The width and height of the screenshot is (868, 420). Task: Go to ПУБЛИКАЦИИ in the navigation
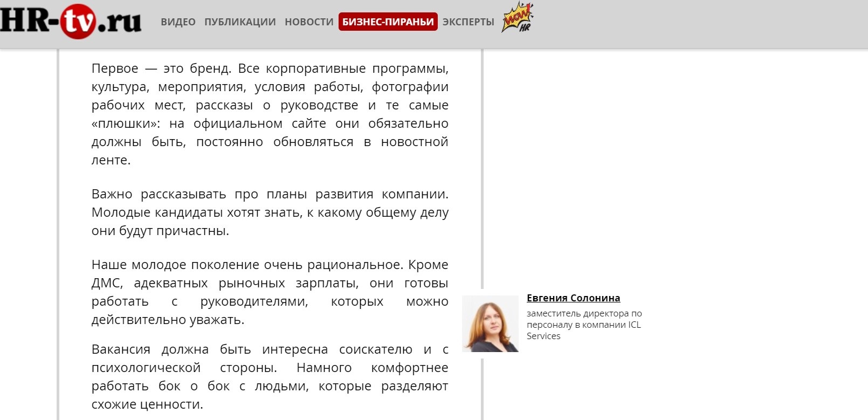pos(240,22)
